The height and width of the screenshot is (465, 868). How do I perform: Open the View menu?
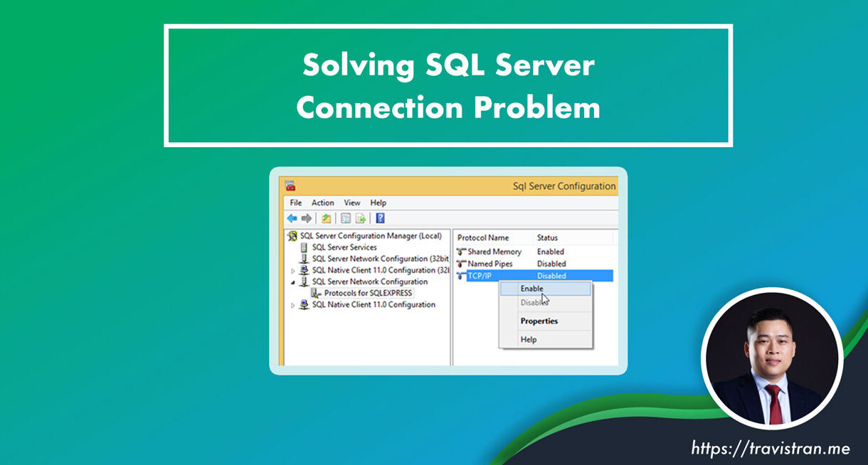351,203
